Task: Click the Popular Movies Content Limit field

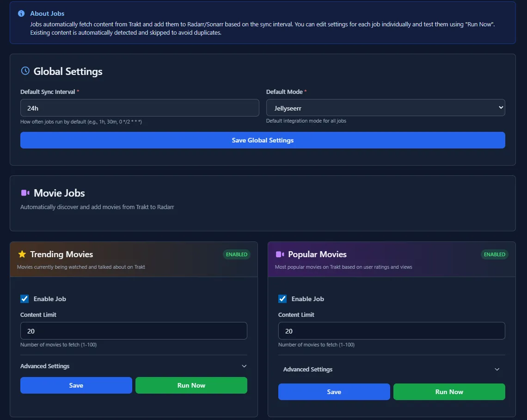Action: [392, 331]
